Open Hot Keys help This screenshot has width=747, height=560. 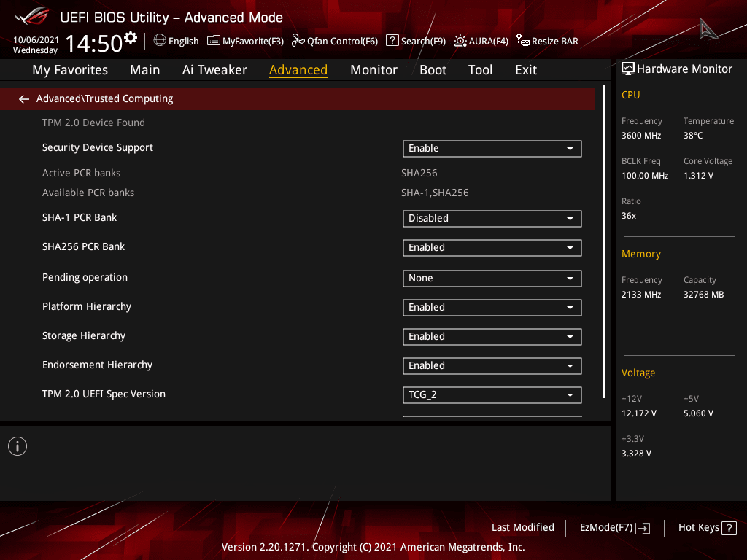(x=707, y=528)
